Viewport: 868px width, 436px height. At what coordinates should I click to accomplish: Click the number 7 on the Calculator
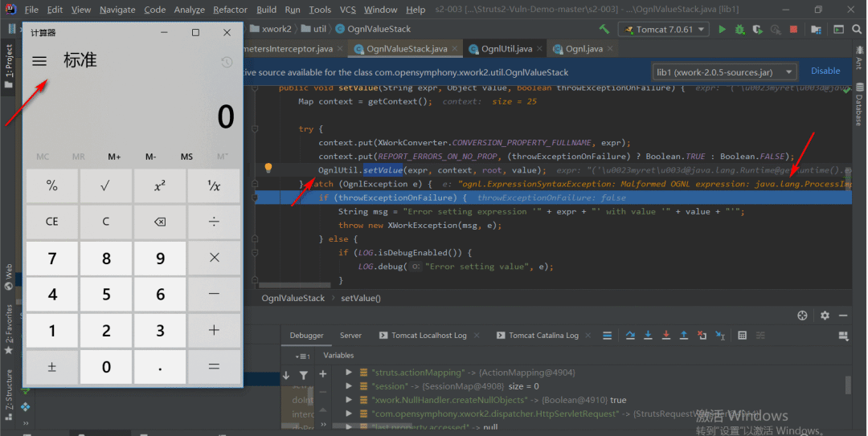[x=52, y=258]
